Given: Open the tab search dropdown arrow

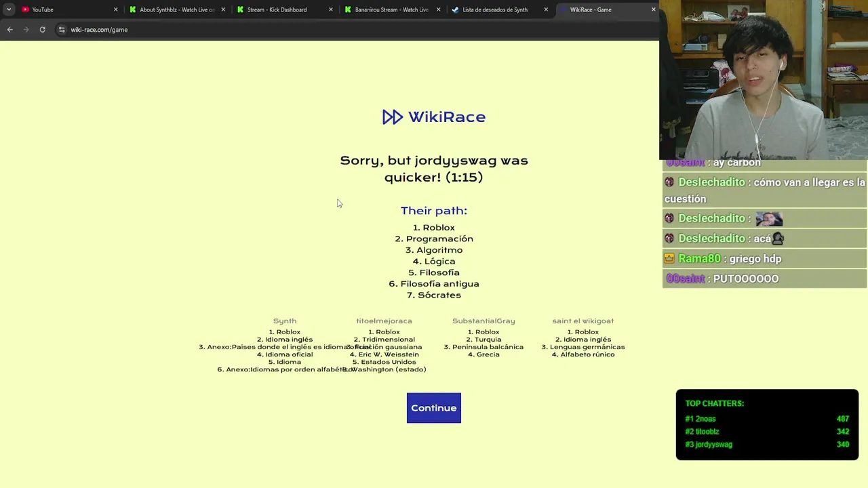Looking at the screenshot, I should click(x=8, y=9).
